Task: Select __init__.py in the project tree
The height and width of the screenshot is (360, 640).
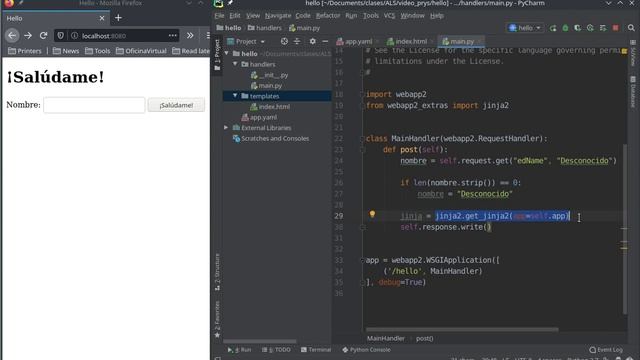Action: tap(269, 75)
